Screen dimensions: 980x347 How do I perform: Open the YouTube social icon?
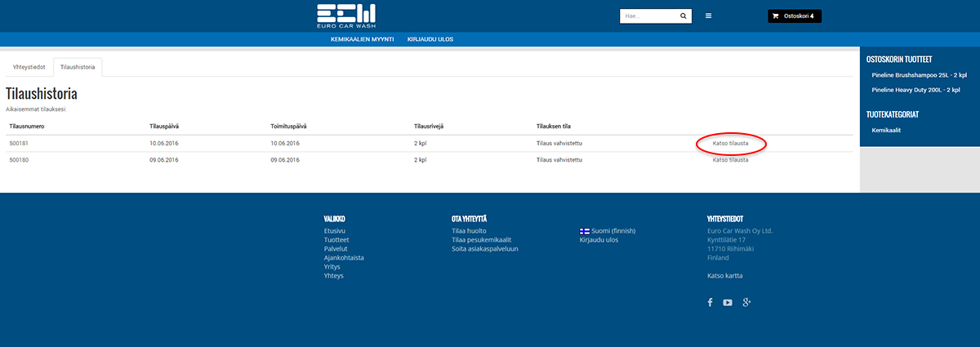pos(728,302)
